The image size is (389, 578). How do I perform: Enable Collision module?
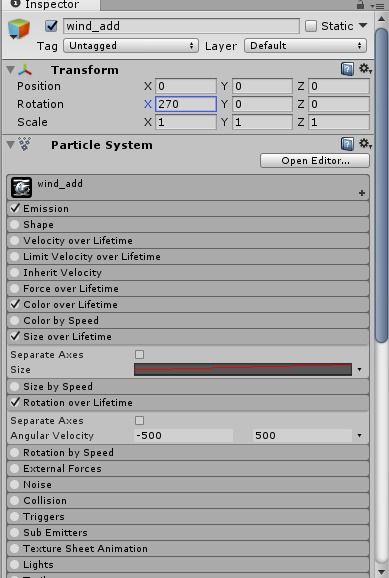[x=15, y=501]
